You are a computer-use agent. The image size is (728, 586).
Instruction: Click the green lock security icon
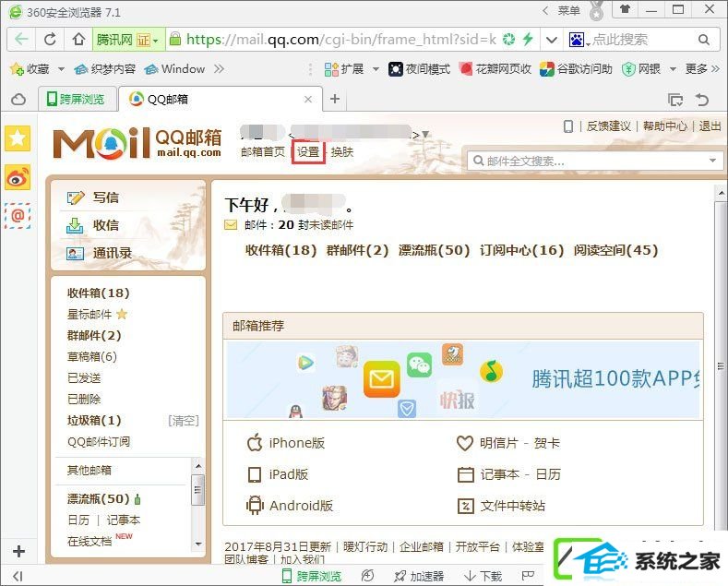[175, 39]
